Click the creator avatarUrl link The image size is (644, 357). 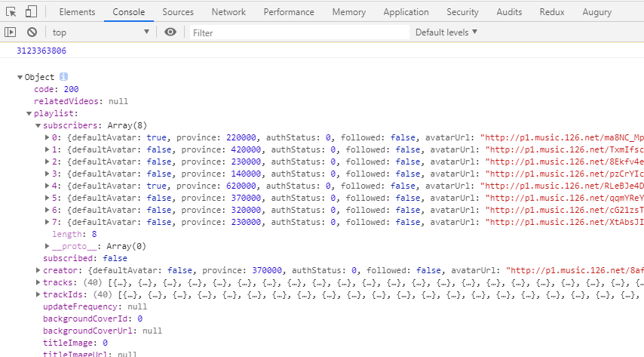[x=575, y=270]
